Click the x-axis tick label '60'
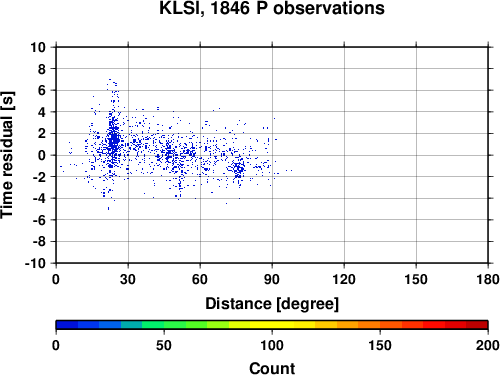Viewport: 500px width, 375px height. [200, 279]
